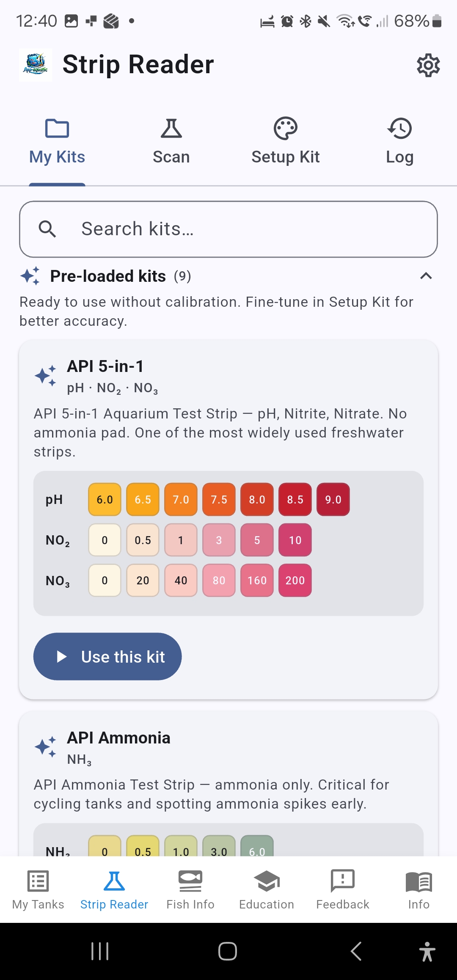
Task: Open the settings gear icon
Action: pos(429,65)
